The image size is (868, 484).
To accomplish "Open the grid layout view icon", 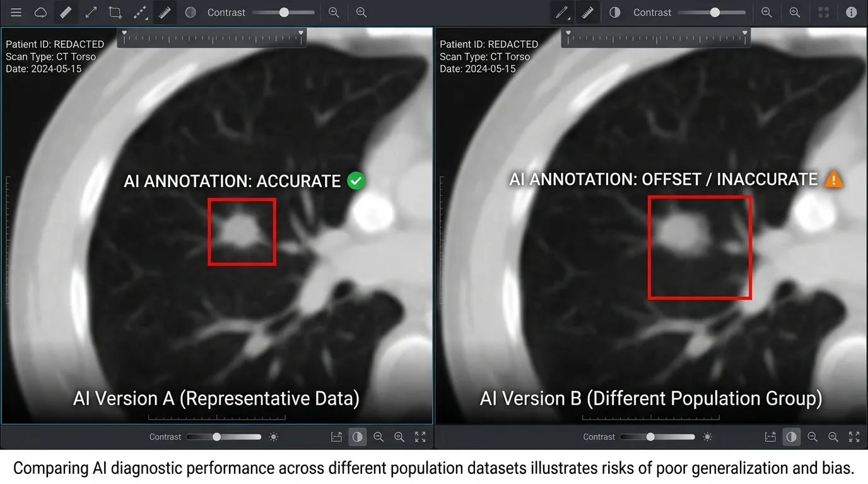I will pos(823,13).
